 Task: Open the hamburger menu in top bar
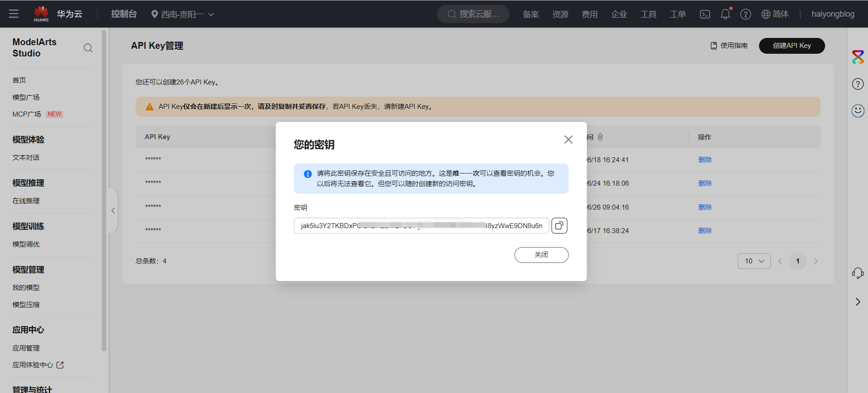(14, 14)
